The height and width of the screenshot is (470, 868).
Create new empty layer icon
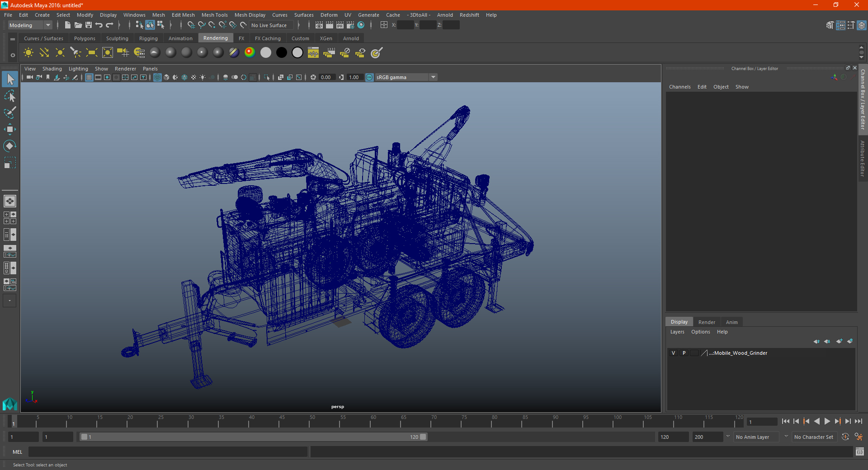click(839, 341)
